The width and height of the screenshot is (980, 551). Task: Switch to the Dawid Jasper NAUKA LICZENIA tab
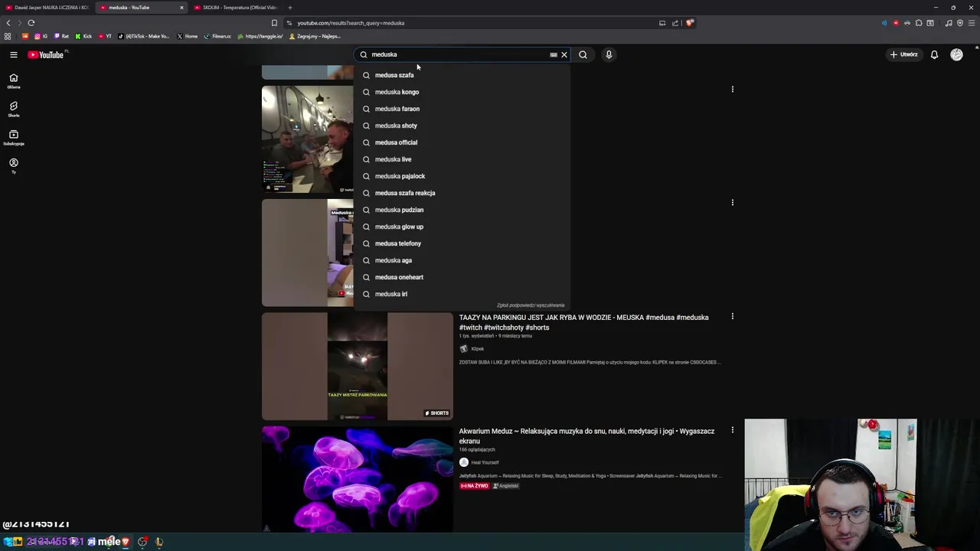point(47,8)
